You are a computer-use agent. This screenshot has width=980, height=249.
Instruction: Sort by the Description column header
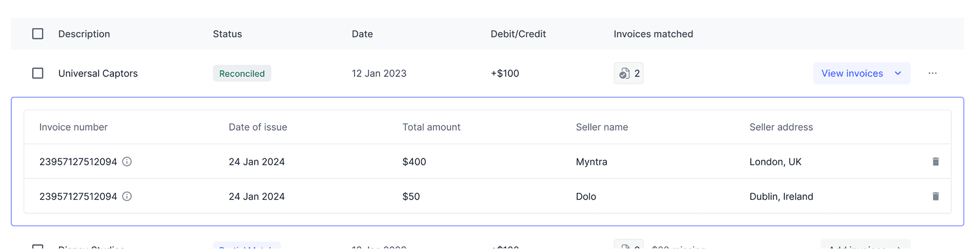click(x=84, y=34)
